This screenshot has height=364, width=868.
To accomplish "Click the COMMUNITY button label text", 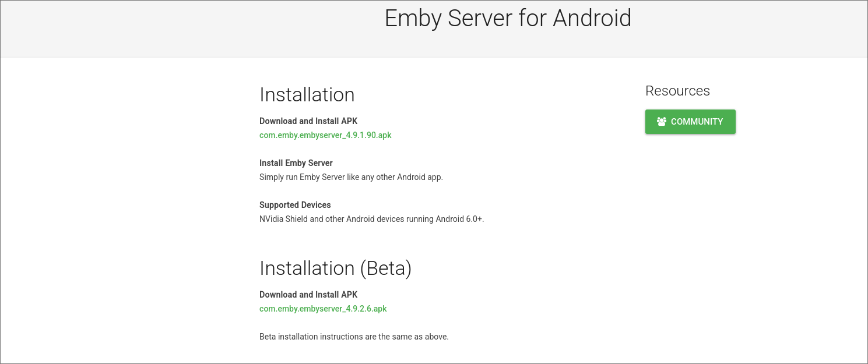I will 696,121.
